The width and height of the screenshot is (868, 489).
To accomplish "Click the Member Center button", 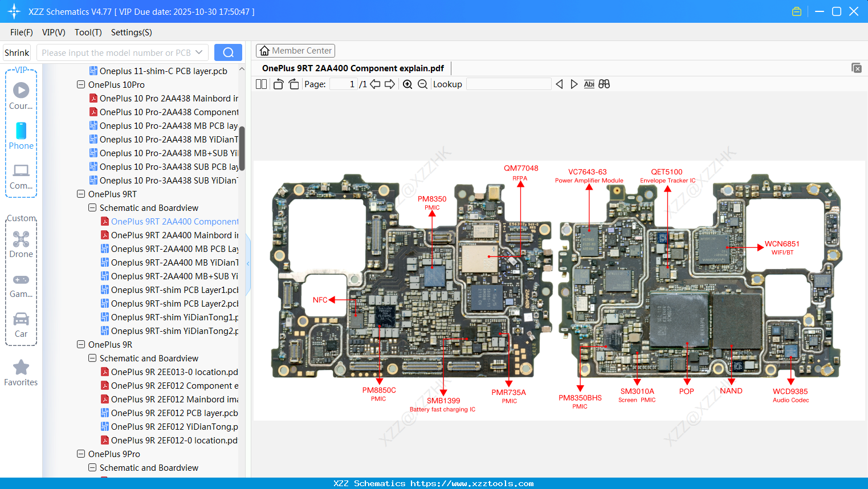I will click(295, 50).
